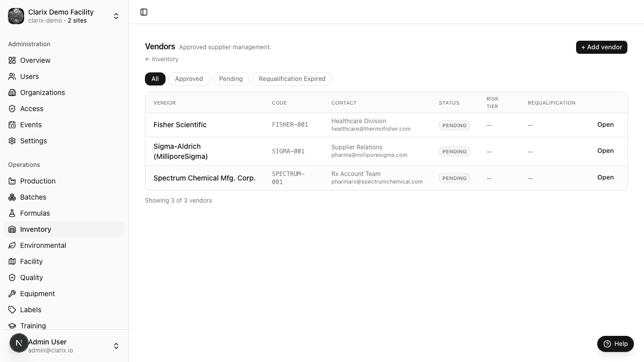
Task: Go to Production
Action: (64, 181)
